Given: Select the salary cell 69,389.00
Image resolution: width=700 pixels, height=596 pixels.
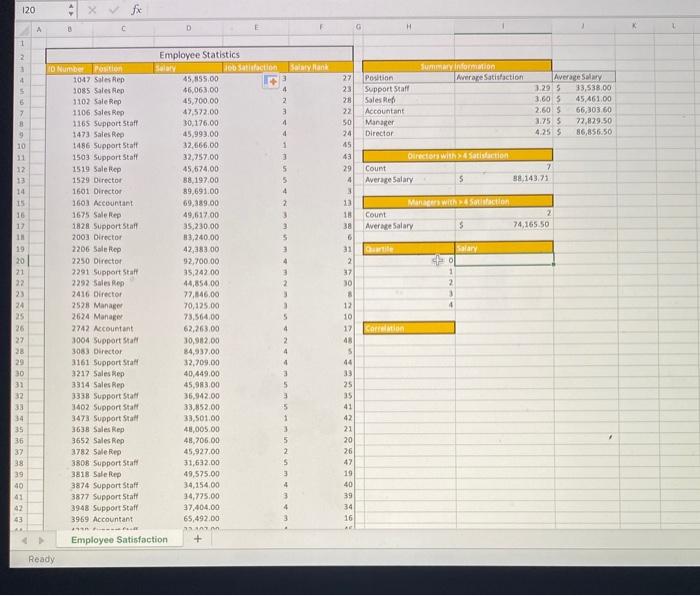Looking at the screenshot, I should (188, 203).
